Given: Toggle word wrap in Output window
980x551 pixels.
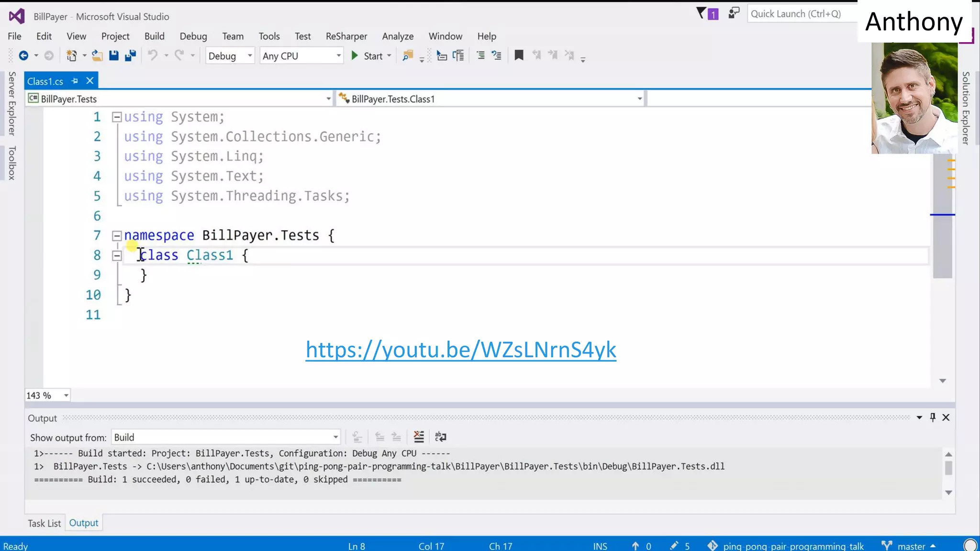Looking at the screenshot, I should [x=440, y=437].
